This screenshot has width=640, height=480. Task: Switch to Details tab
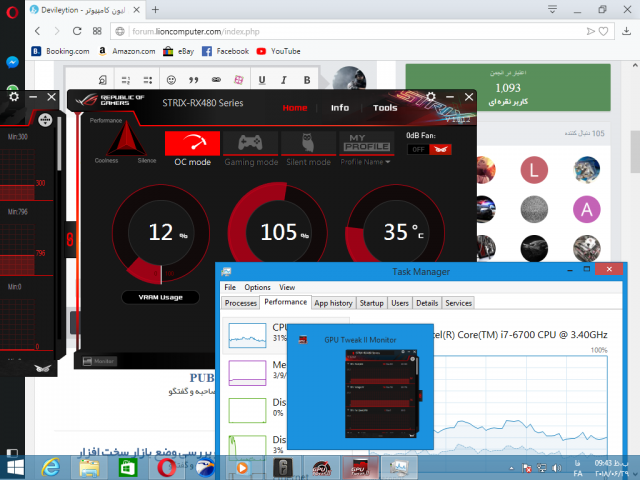point(427,303)
